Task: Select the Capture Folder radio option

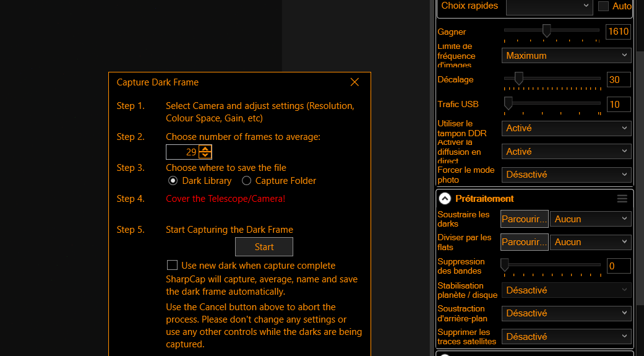Action: pyautogui.click(x=247, y=181)
